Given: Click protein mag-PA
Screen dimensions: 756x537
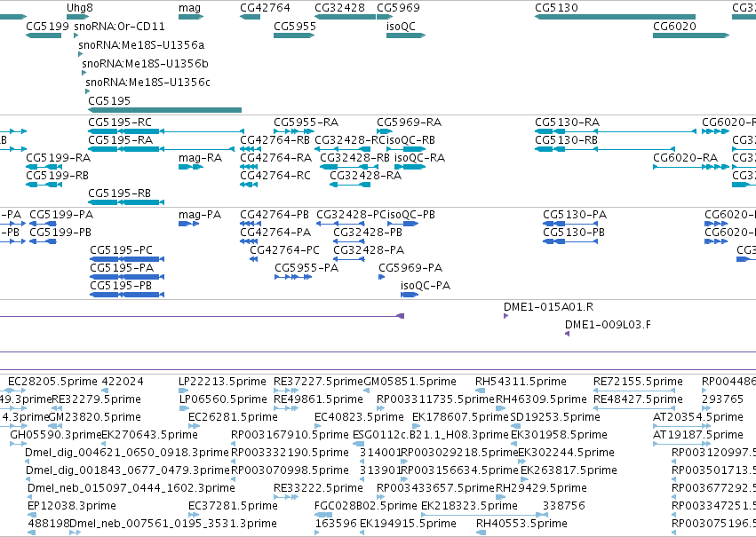Looking at the screenshot, I should 188,224.
